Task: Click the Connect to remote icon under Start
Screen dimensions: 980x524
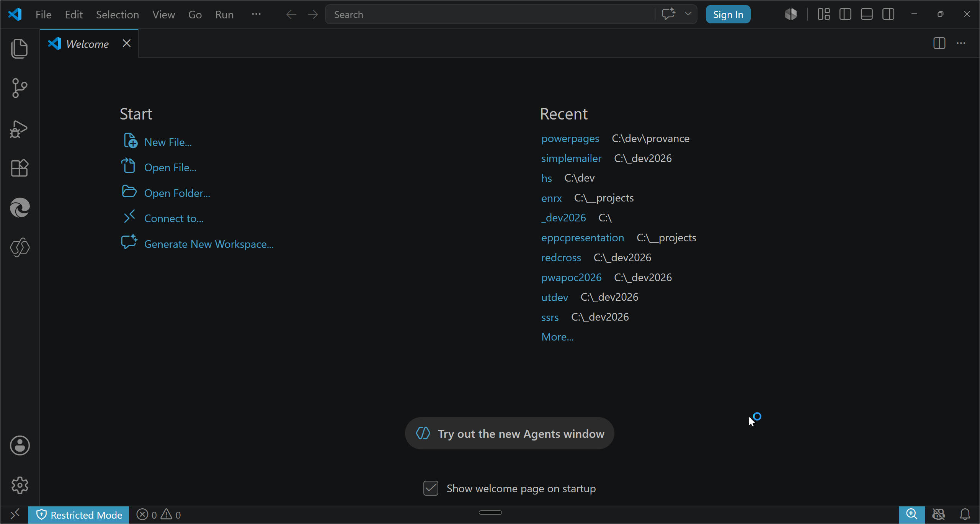Action: tap(129, 216)
